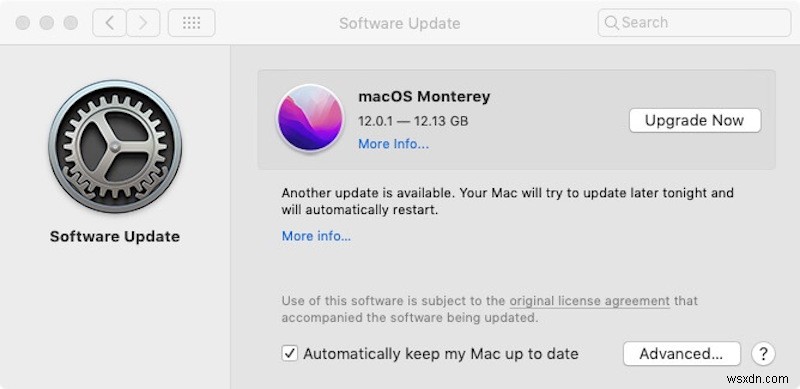Screen dimensions: 800x389
Task: Open the Advanced... options
Action: (x=682, y=354)
